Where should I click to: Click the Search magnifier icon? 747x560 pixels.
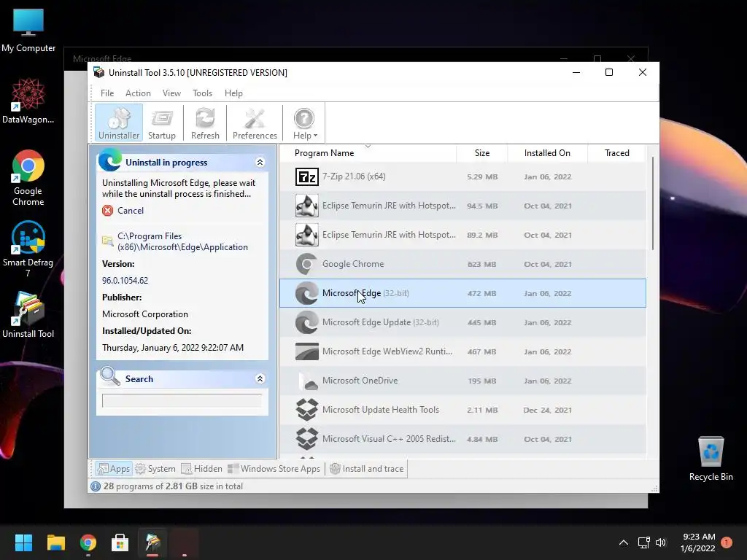pyautogui.click(x=110, y=376)
